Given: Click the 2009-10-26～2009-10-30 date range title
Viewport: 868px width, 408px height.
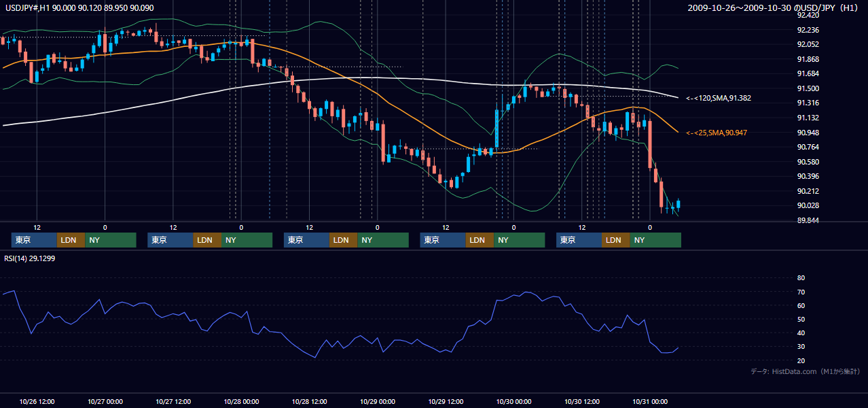Looking at the screenshot, I should coord(774,7).
